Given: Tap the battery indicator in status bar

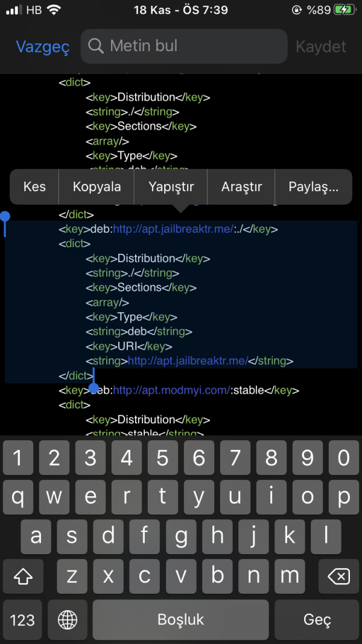Looking at the screenshot, I should click(x=345, y=10).
